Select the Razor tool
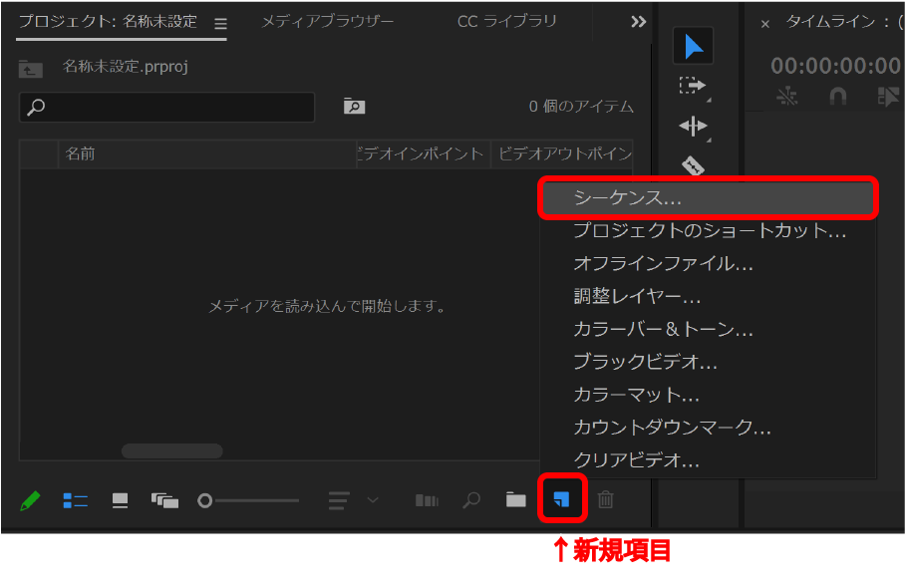 (x=693, y=164)
